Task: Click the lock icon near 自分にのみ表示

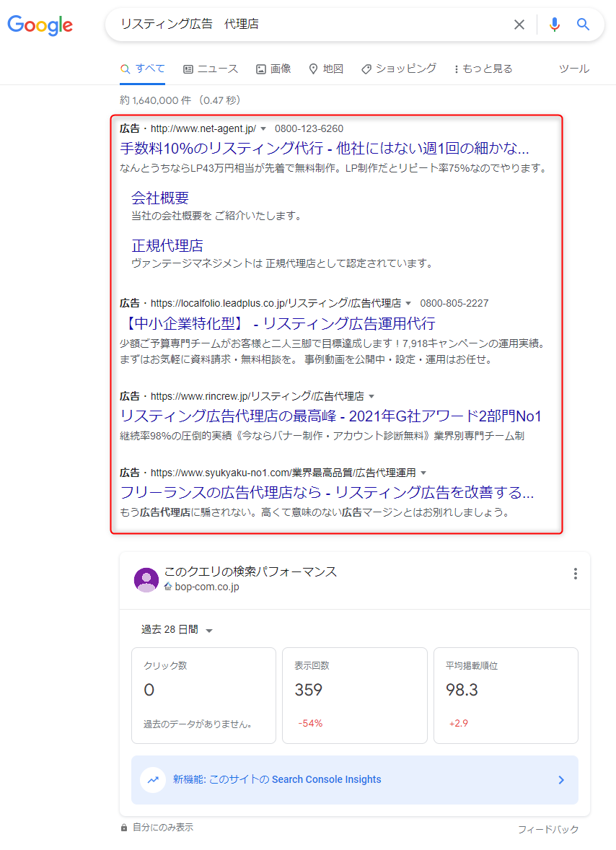Action: click(124, 828)
